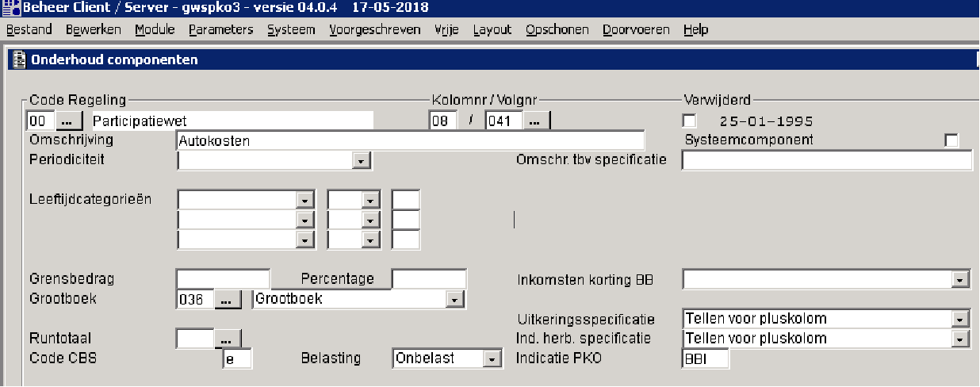This screenshot has height=387, width=980.
Task: Click the application icon in title bar
Action: point(10,8)
